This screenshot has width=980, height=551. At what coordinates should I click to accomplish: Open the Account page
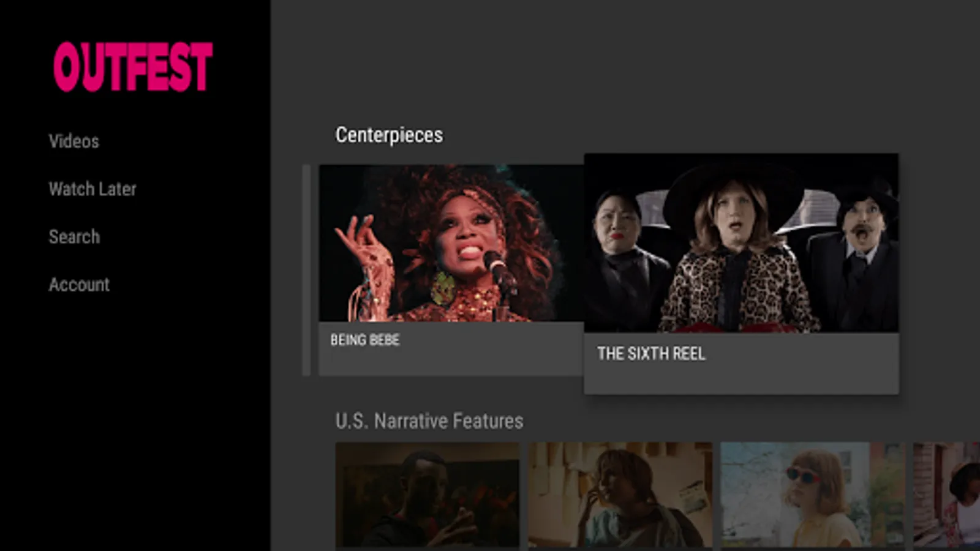click(79, 285)
